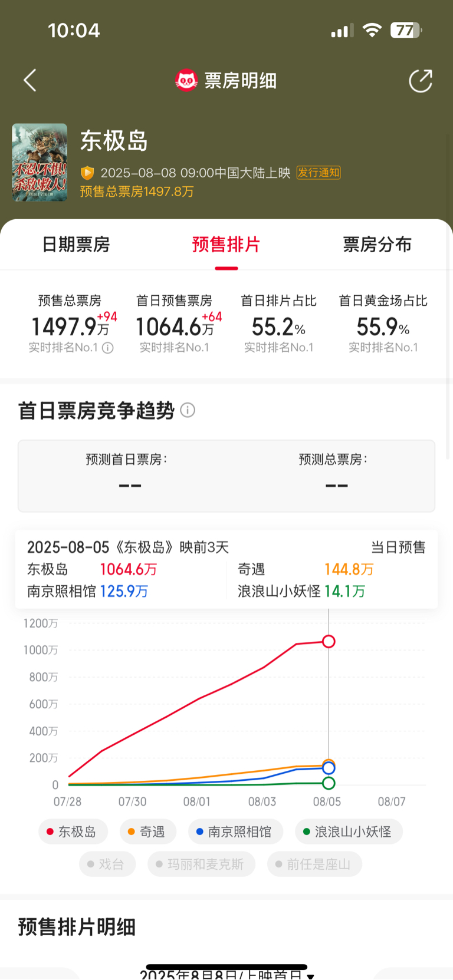Tap the 07/28 axis date label
Screen dimensions: 453x980
pyautogui.click(x=67, y=801)
